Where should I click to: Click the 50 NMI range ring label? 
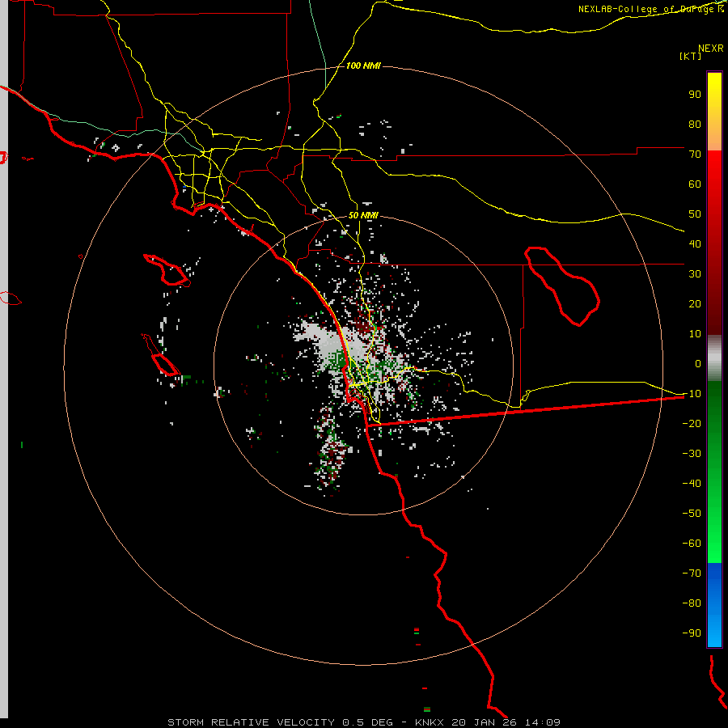[363, 215]
